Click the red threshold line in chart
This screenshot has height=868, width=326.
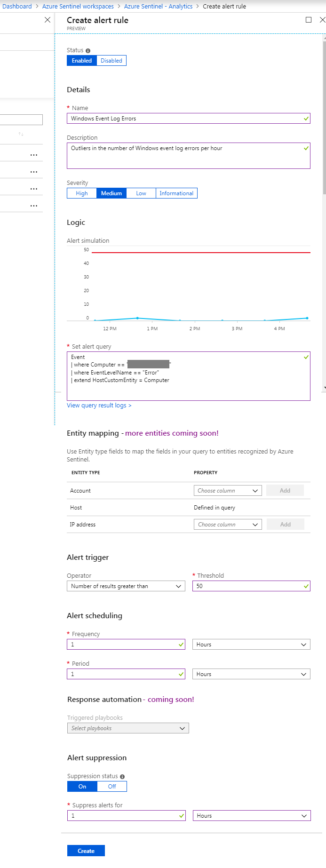[x=201, y=253]
